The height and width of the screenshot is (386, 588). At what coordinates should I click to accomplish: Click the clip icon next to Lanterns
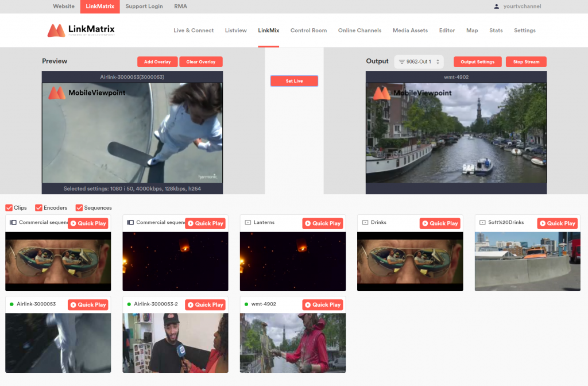pos(247,222)
